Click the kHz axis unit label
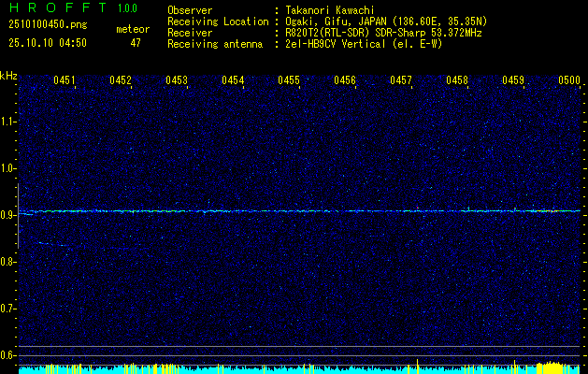Image resolution: width=588 pixels, height=374 pixels. [x=8, y=76]
